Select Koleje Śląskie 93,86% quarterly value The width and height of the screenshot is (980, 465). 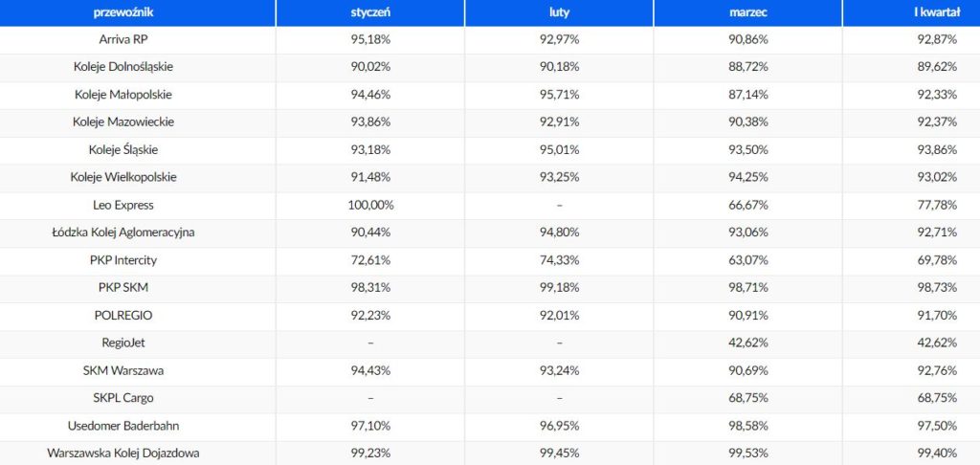pyautogui.click(x=938, y=150)
